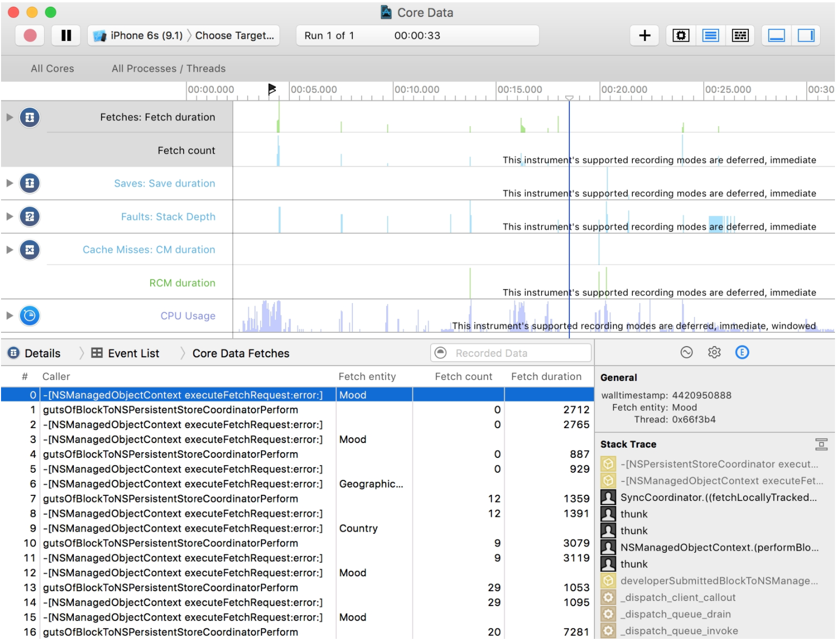The width and height of the screenshot is (836, 644).
Task: Expand the Faults instrument track
Action: coord(10,216)
